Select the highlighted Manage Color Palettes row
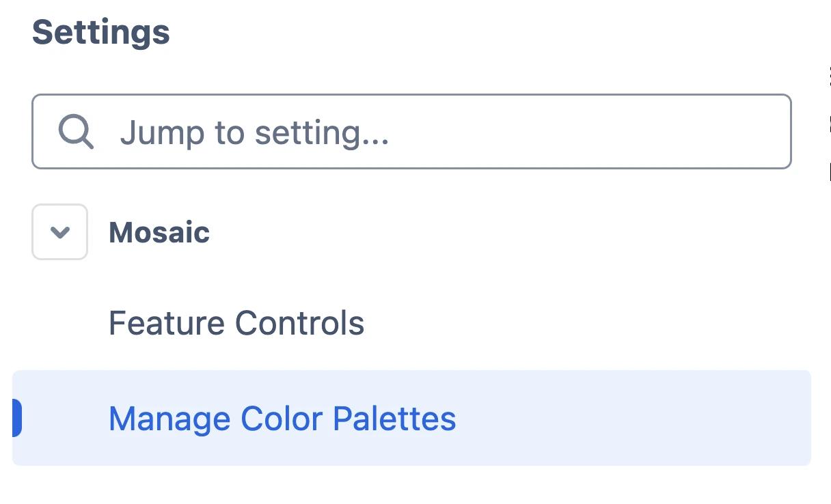Viewport: 831px width, 504px height. click(x=411, y=418)
